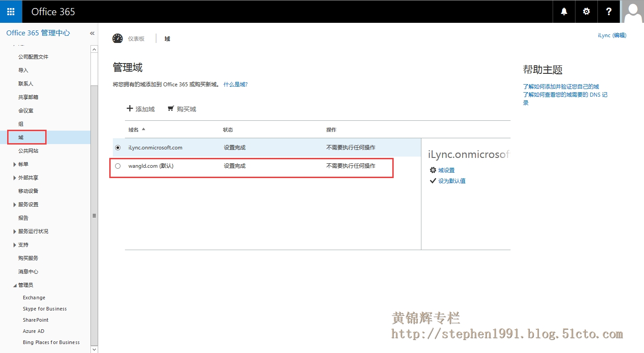
Task: Click the iLync (编辑) link
Action: 612,35
